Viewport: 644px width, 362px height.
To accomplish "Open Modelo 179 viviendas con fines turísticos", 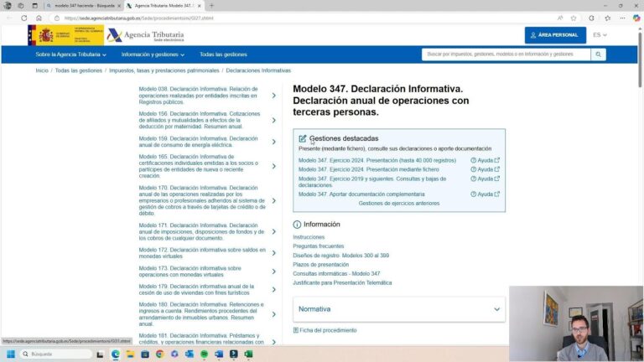I will pyautogui.click(x=196, y=289).
